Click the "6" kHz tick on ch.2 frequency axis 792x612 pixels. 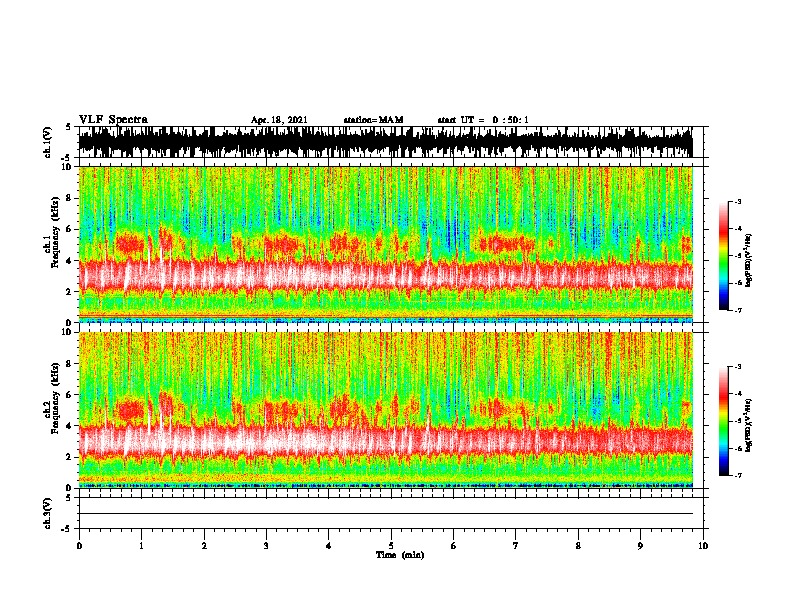point(70,395)
